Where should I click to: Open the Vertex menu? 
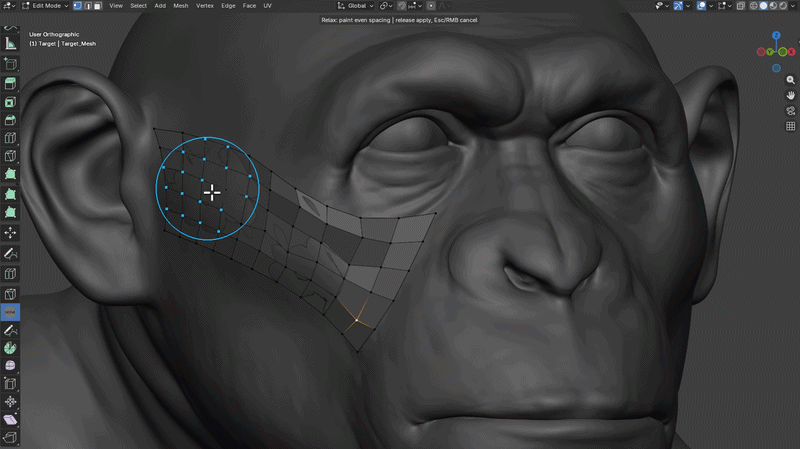[x=205, y=6]
